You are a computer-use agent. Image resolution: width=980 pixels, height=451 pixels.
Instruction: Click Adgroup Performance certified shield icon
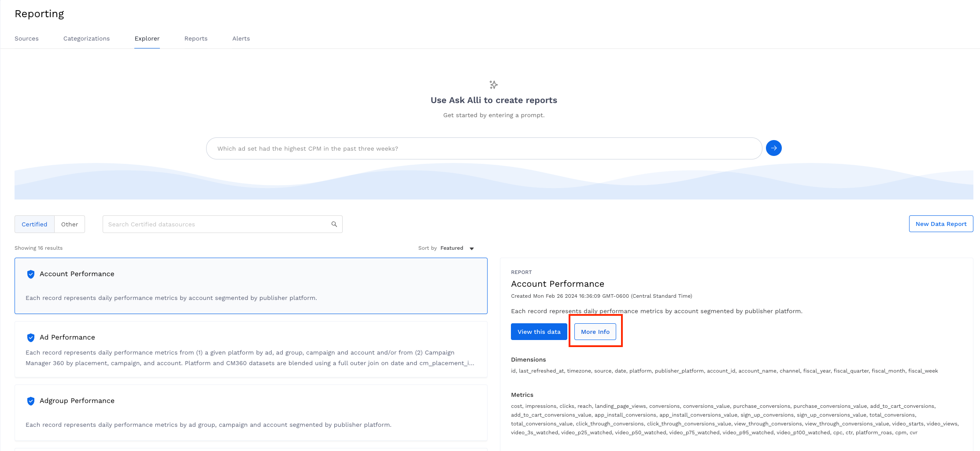pyautogui.click(x=31, y=401)
